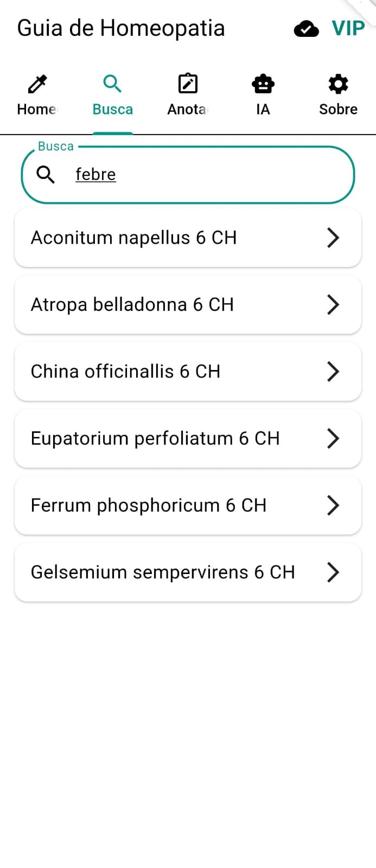The width and height of the screenshot is (376, 868).
Task: Open Gelsemium sempervirens 6 CH result
Action: pos(188,572)
